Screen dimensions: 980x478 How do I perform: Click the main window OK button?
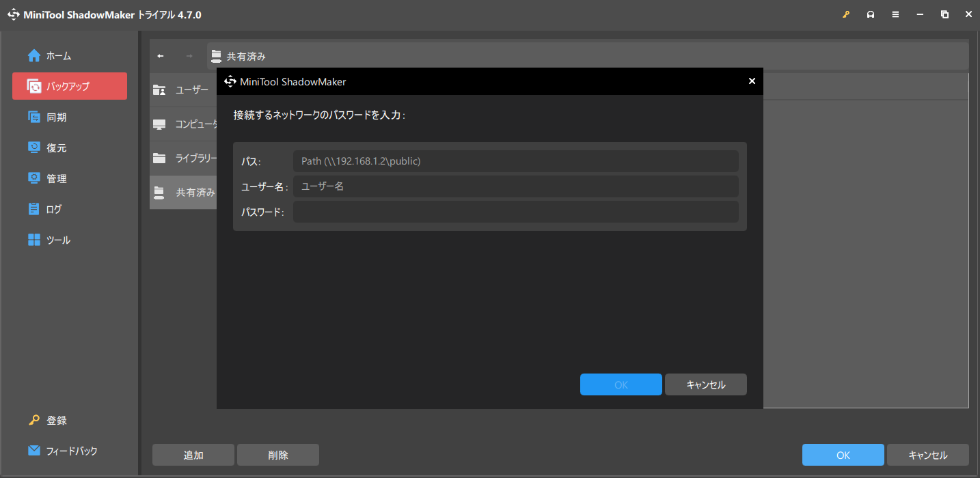(x=843, y=455)
